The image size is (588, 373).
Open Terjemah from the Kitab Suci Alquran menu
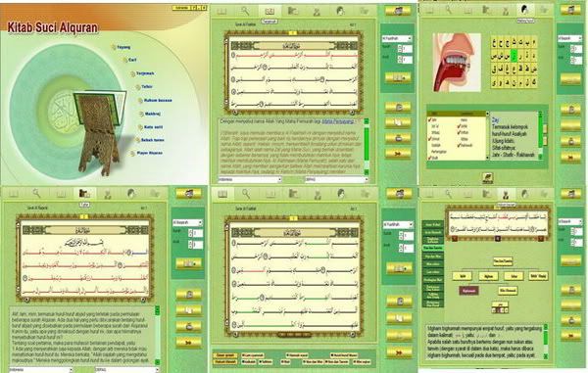(145, 73)
